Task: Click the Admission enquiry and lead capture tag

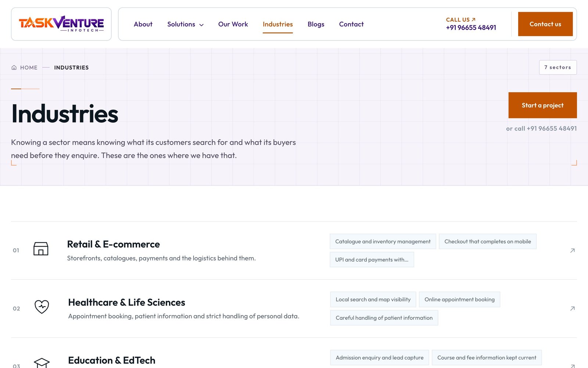Action: click(x=379, y=358)
